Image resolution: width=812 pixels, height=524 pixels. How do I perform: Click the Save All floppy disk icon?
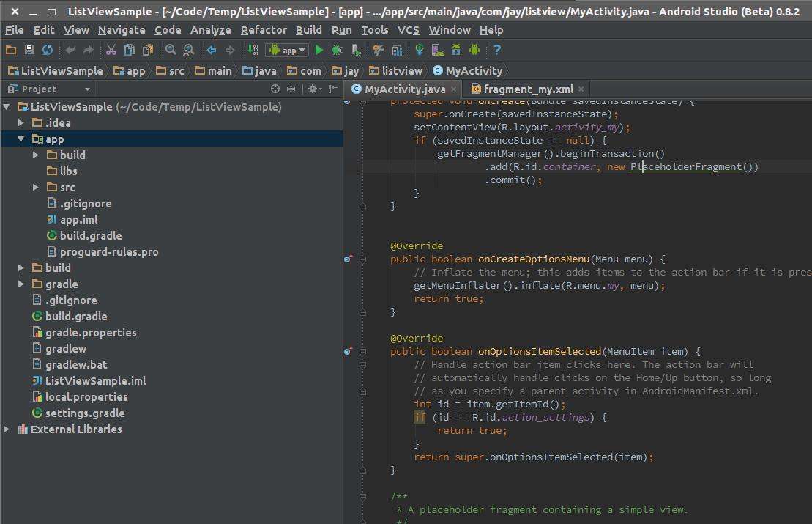pos(29,51)
